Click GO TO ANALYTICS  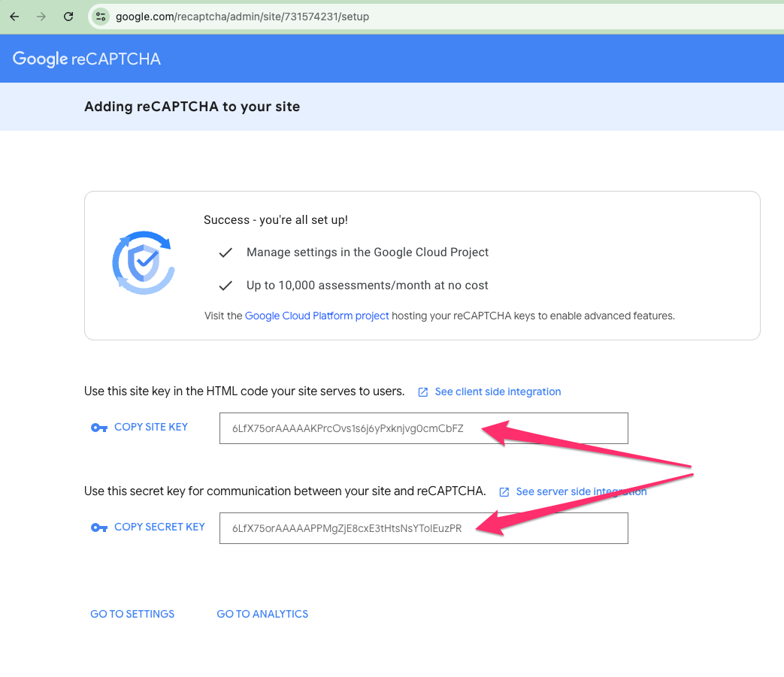pyautogui.click(x=262, y=614)
